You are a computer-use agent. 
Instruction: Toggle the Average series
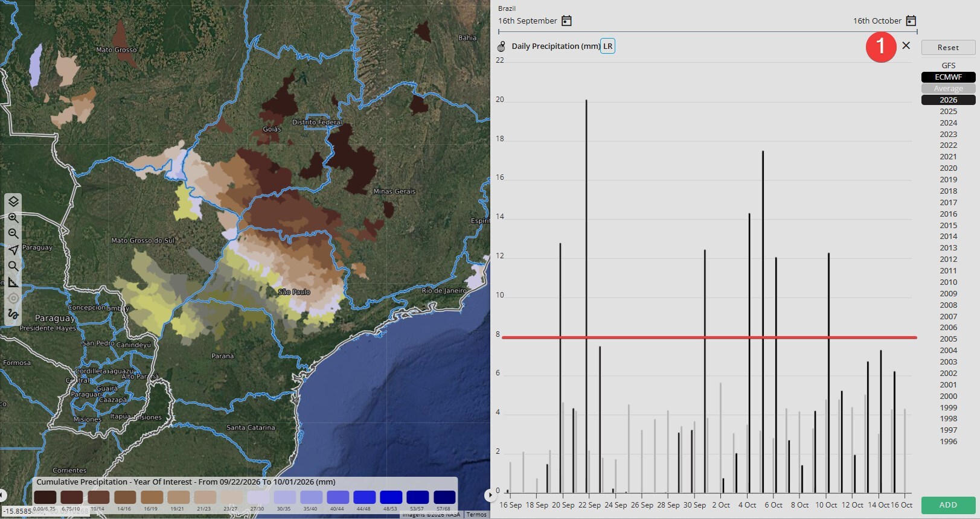click(x=948, y=88)
